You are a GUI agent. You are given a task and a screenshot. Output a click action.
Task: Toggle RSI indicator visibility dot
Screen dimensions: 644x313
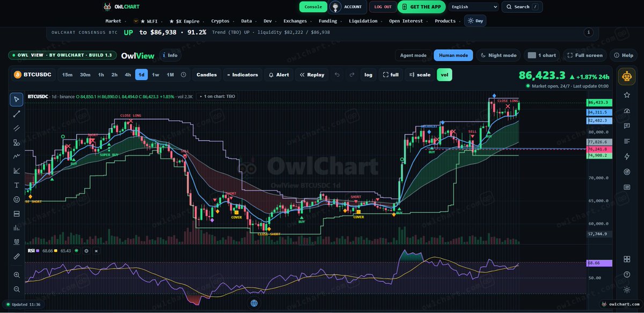[x=76, y=251]
